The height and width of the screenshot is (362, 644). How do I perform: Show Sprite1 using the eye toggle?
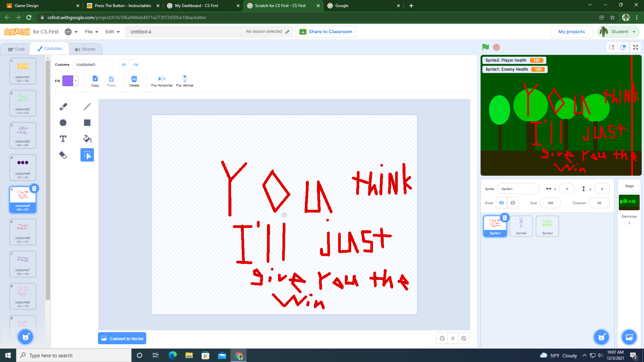pyautogui.click(x=501, y=203)
